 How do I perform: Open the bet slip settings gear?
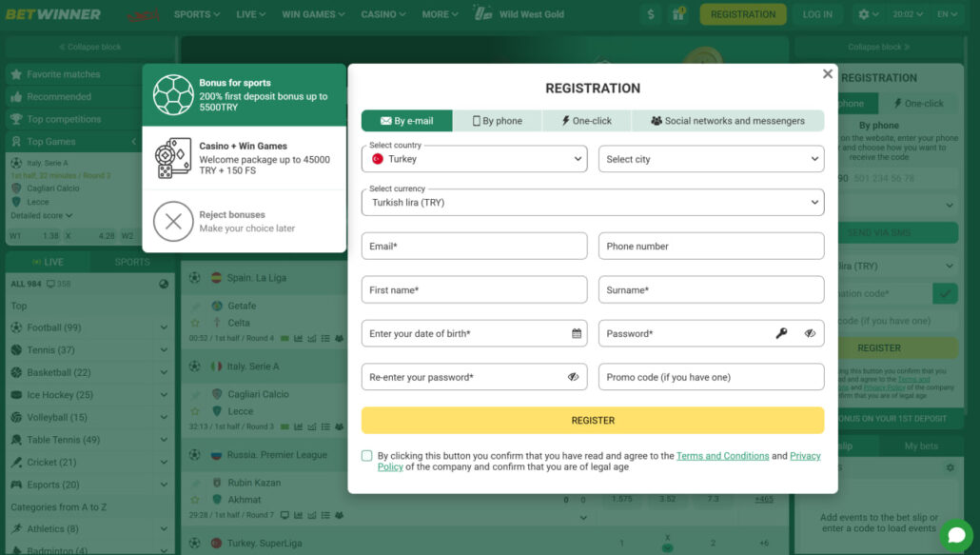950,467
